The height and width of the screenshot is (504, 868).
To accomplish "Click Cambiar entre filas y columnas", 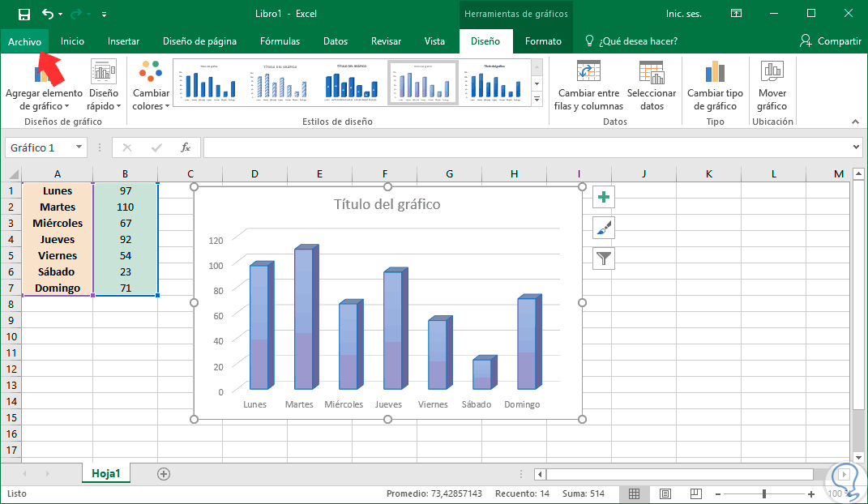I will tap(588, 86).
